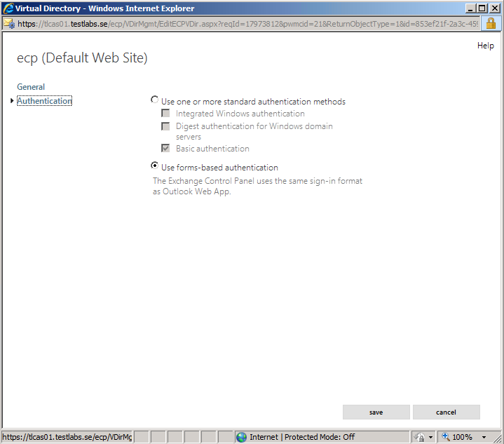Click the 100% zoom level text

click(462, 437)
